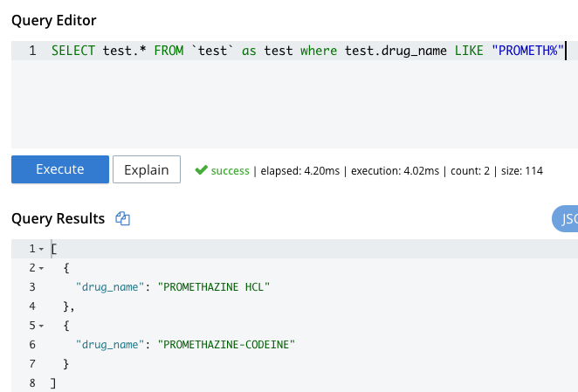Click the closing bracket on line 8
This screenshot has width=578, height=392.
[54, 383]
